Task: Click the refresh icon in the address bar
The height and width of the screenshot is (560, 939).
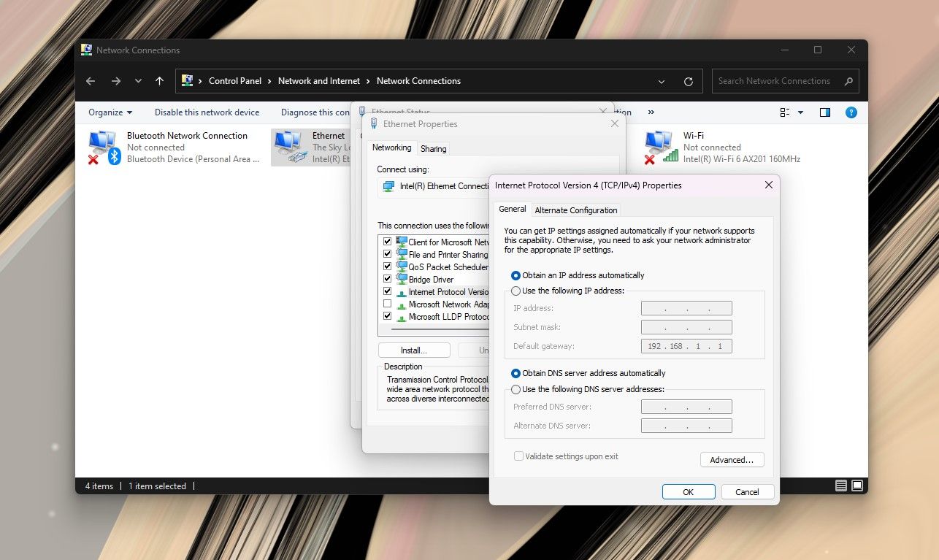Action: pyautogui.click(x=688, y=81)
